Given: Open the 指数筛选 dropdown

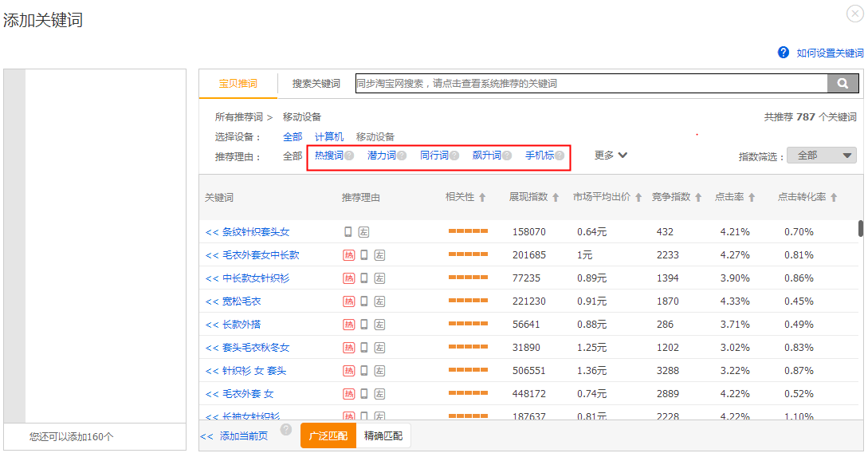Looking at the screenshot, I should pos(822,156).
